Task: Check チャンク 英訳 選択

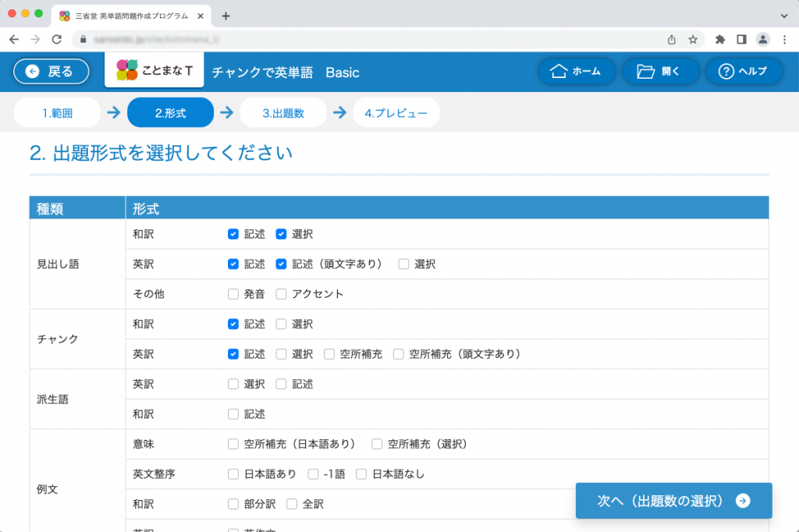Action: click(x=281, y=354)
